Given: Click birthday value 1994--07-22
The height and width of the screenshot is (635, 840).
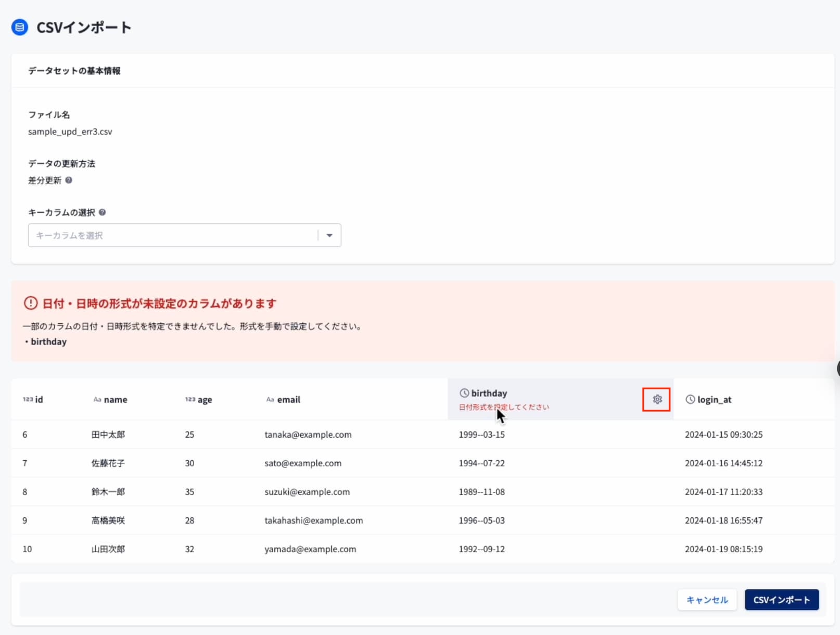Looking at the screenshot, I should [x=481, y=463].
